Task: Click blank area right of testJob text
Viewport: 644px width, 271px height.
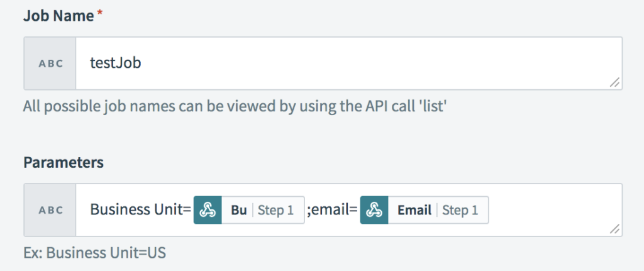Action: point(377,63)
